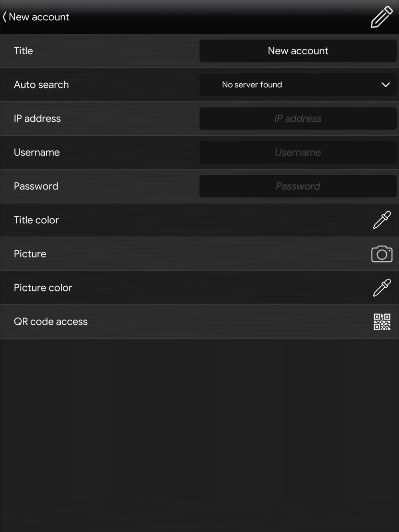Screen dimensions: 399x532
Task: Focus the IP address input field
Action: [298, 118]
